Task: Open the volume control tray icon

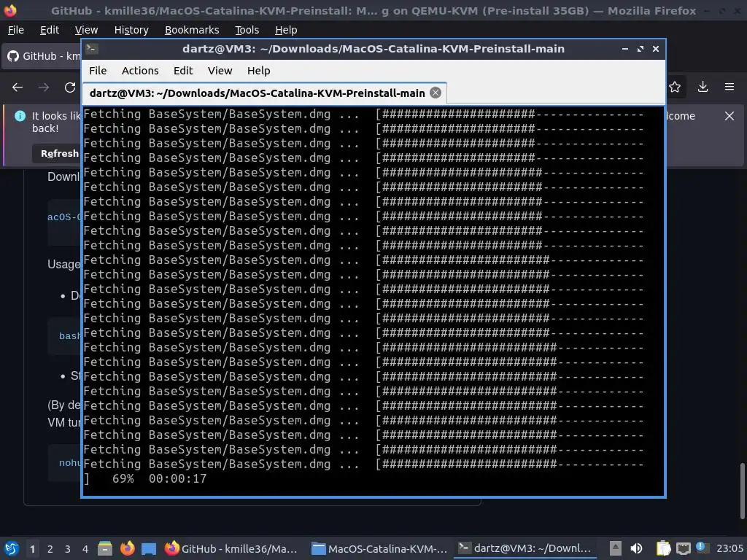Action: pos(636,548)
